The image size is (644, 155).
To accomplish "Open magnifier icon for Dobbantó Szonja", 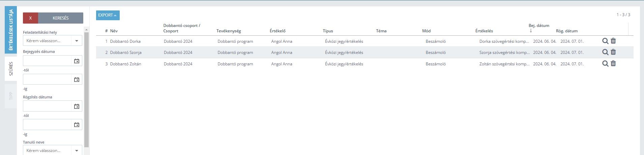I will 605,52.
